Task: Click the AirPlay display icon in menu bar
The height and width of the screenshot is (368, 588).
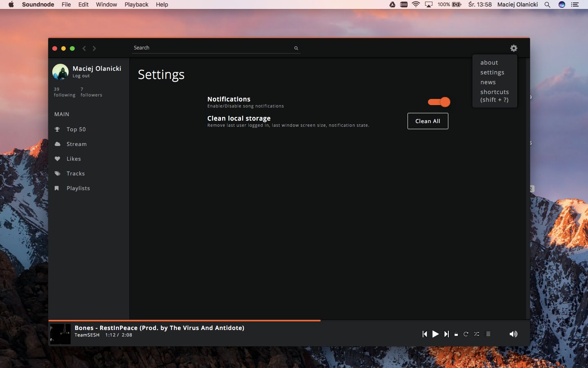Action: click(x=429, y=4)
